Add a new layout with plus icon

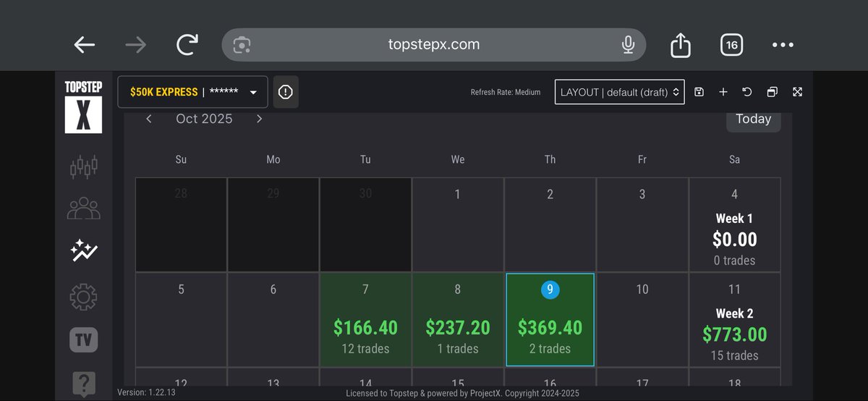pos(723,92)
